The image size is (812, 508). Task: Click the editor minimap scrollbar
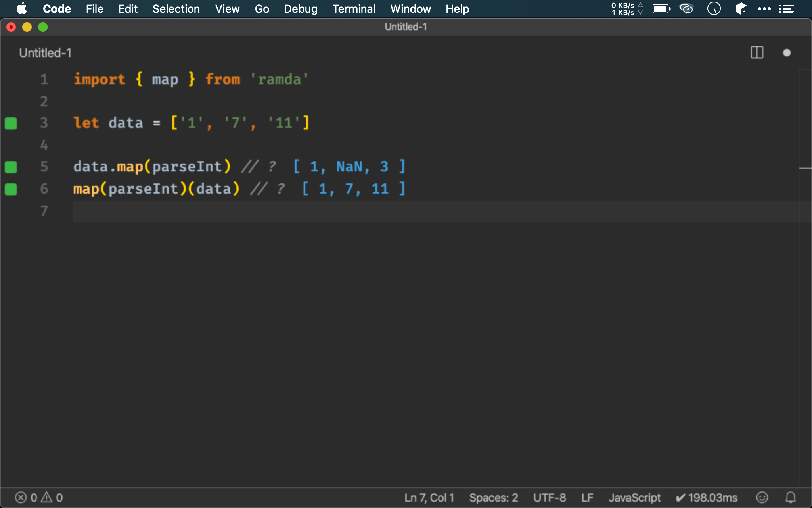coord(805,169)
